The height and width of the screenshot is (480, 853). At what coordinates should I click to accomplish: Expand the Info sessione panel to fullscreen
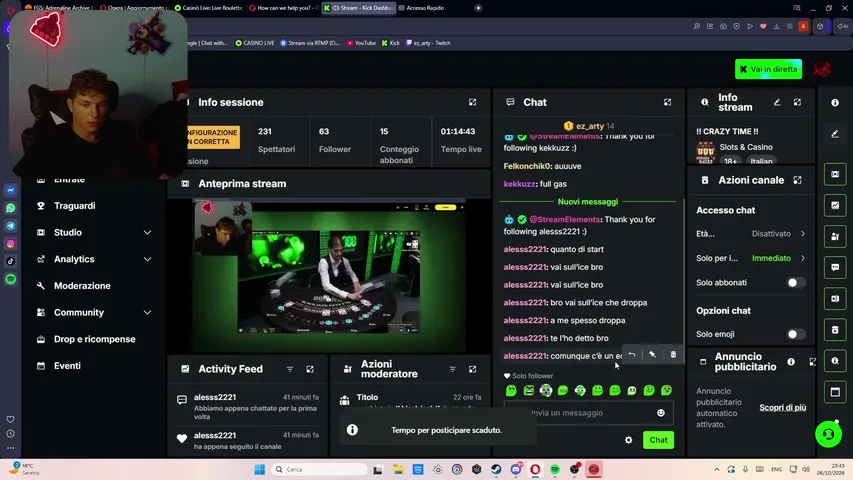(x=472, y=102)
